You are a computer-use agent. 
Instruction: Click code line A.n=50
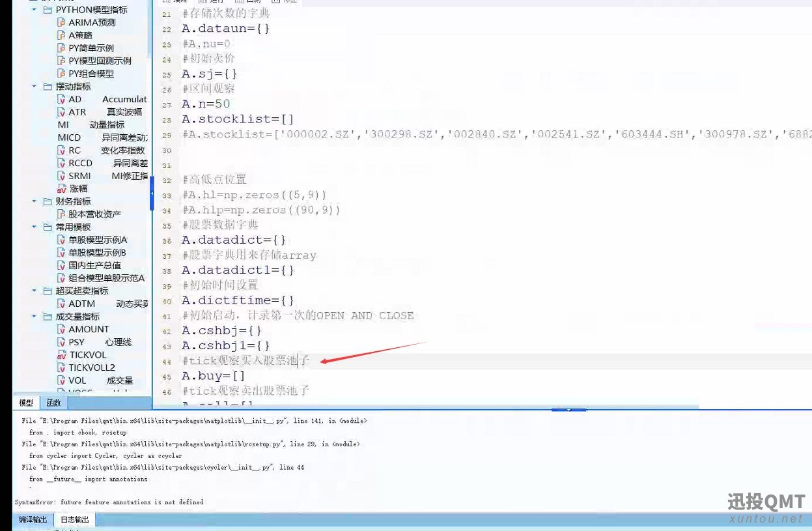click(x=205, y=104)
